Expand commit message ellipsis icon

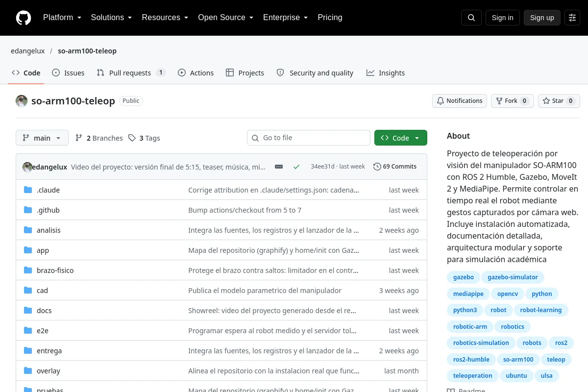click(279, 167)
